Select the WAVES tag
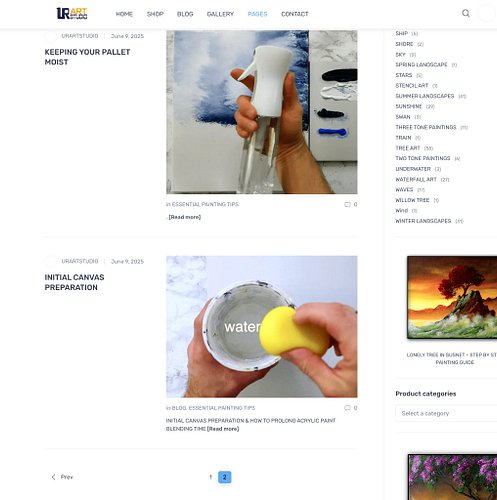Screen dimensions: 497x500 (x=404, y=190)
